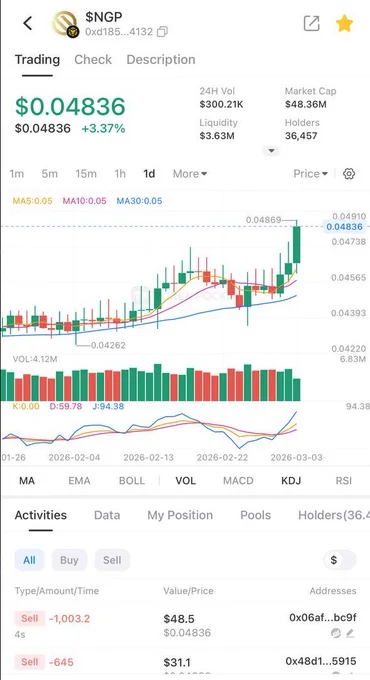Toggle the EMA indicator
370x680 pixels.
coord(79,481)
